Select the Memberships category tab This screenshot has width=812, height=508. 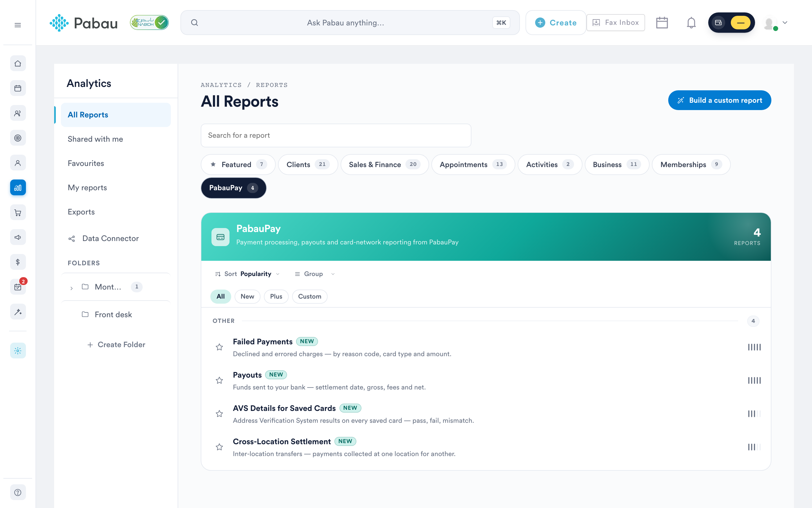click(691, 164)
